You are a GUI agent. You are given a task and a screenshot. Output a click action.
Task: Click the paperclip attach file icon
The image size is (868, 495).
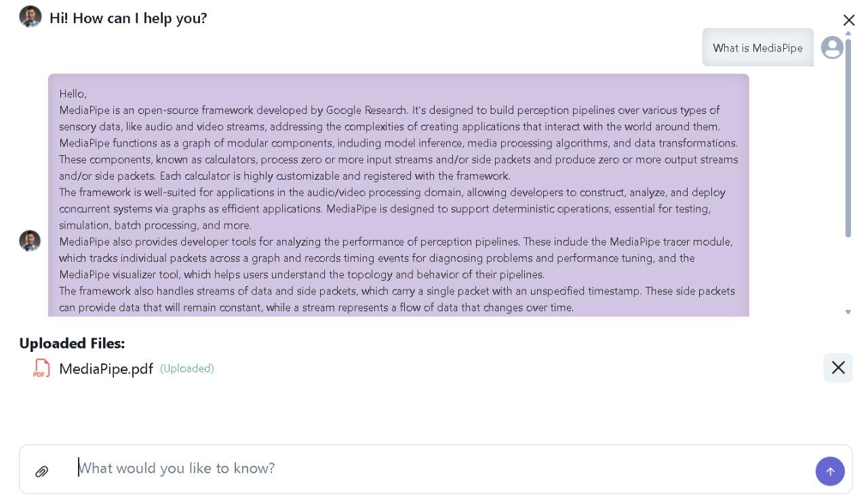41,471
